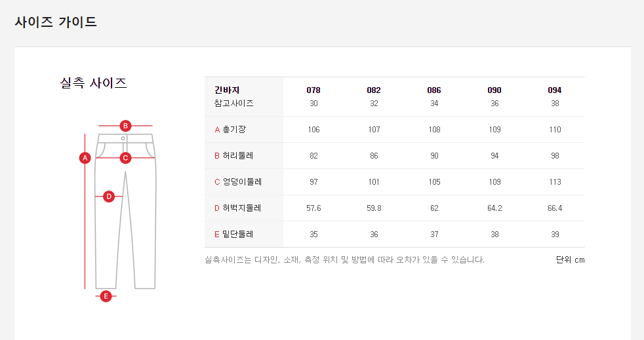Select the 082 size column header
Viewport: 644px width, 340px height.
374,90
